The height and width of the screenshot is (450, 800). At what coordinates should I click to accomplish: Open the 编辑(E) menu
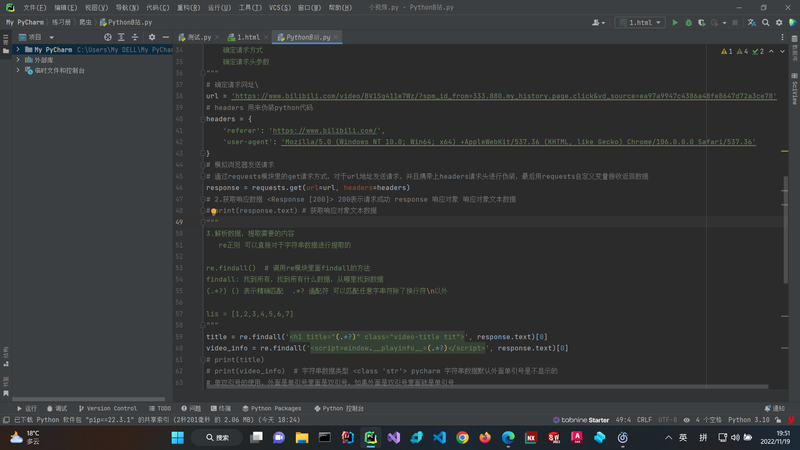pos(65,8)
